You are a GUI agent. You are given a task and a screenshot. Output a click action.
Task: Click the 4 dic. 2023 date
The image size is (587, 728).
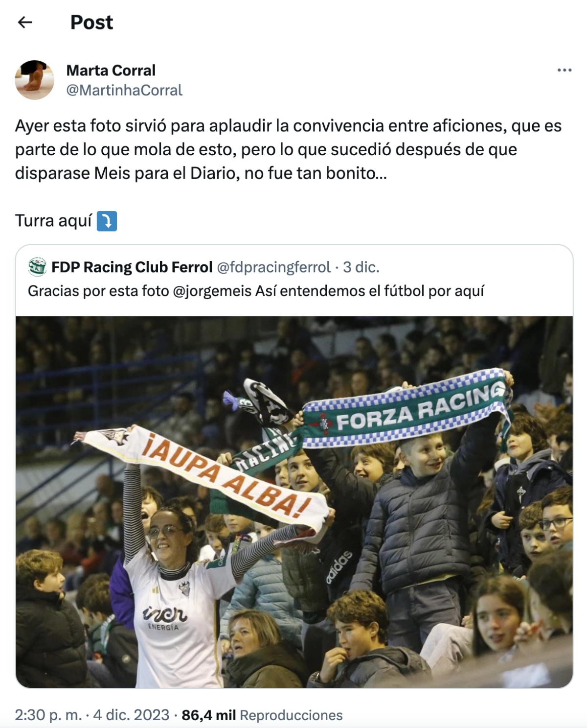131,715
